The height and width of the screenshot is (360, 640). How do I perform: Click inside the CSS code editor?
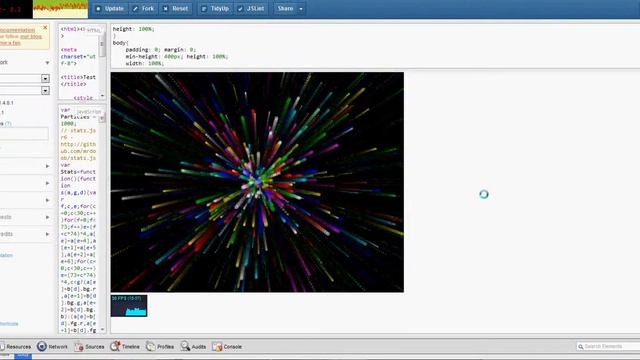click(375, 46)
